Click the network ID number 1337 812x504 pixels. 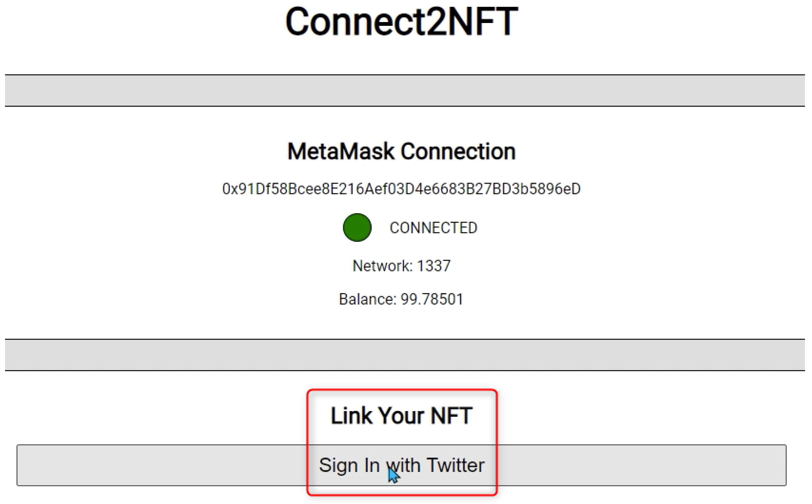tap(434, 266)
